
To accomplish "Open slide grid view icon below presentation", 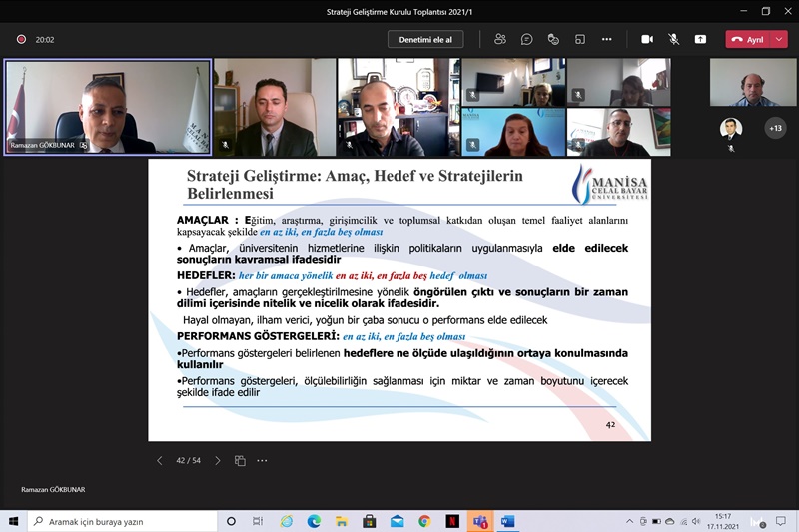I will (x=240, y=461).
